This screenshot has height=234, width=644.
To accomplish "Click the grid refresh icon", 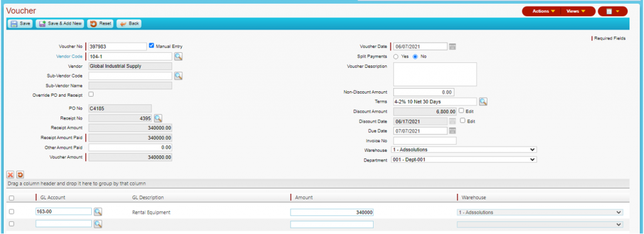I will click(19, 175).
